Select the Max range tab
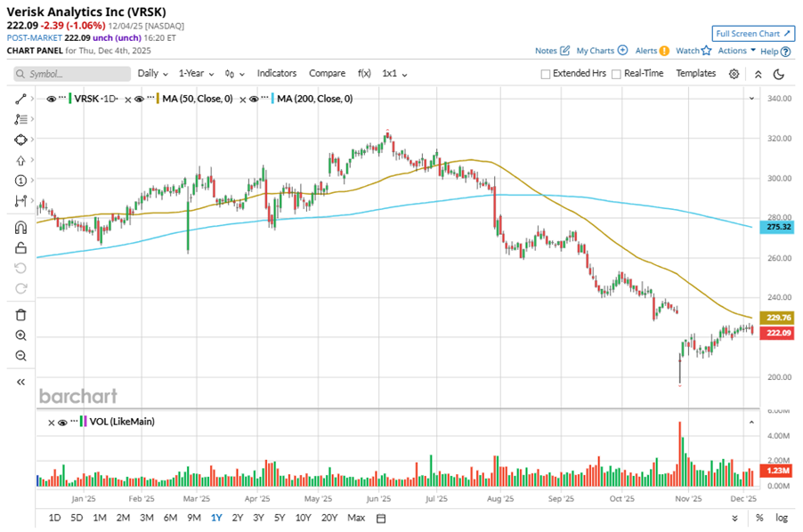The image size is (803, 532). tap(356, 518)
